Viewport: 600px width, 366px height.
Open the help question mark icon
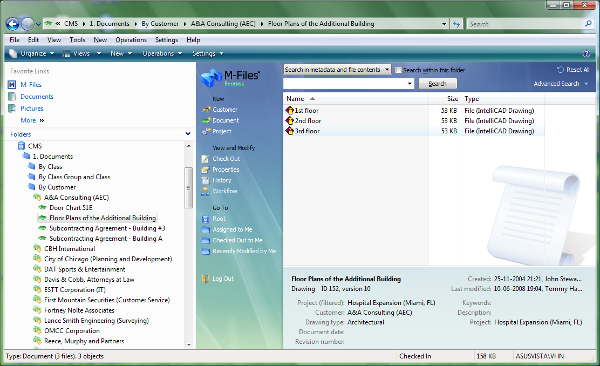pyautogui.click(x=586, y=54)
